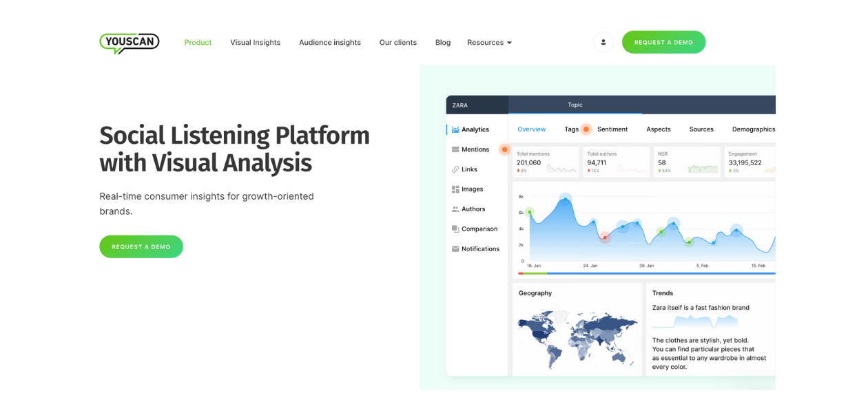Image resolution: width=868 pixels, height=413 pixels.
Task: Click the Notifications envelope icon in sidebar
Action: point(455,249)
